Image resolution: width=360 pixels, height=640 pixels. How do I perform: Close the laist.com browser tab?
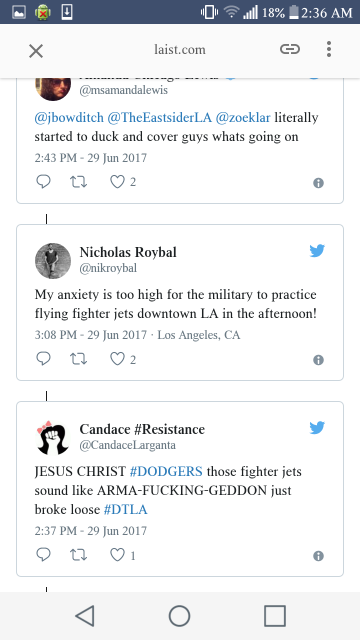pos(36,51)
